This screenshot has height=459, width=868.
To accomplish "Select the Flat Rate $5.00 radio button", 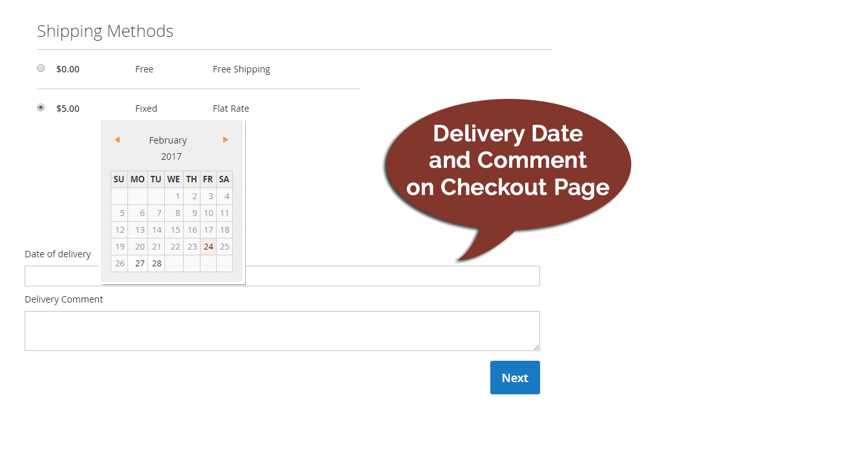I will pyautogui.click(x=41, y=107).
